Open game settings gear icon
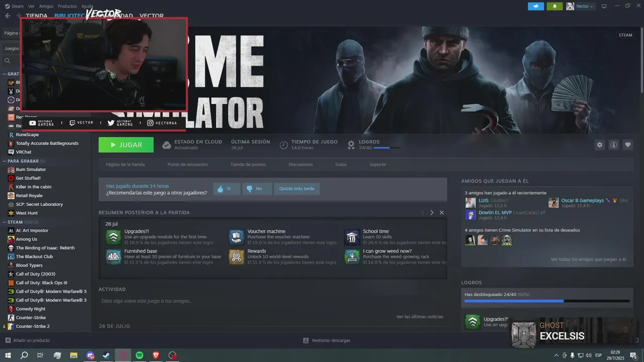Viewport: 644px width, 362px height. pos(599,145)
